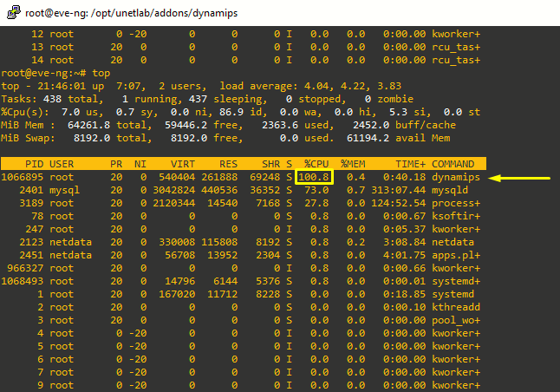The height and width of the screenshot is (392, 560).
Task: Select the 'root@eve-ng:~# top' command line
Action: pos(55,73)
